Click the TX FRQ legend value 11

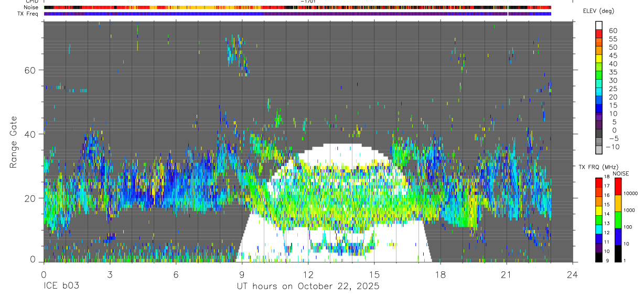[x=607, y=242]
